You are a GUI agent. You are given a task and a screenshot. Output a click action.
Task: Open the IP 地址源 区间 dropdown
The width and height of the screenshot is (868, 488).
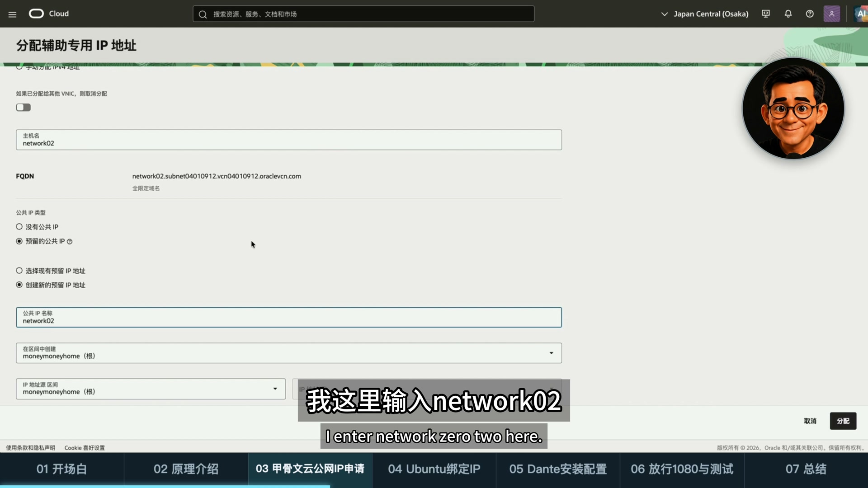[x=151, y=389]
